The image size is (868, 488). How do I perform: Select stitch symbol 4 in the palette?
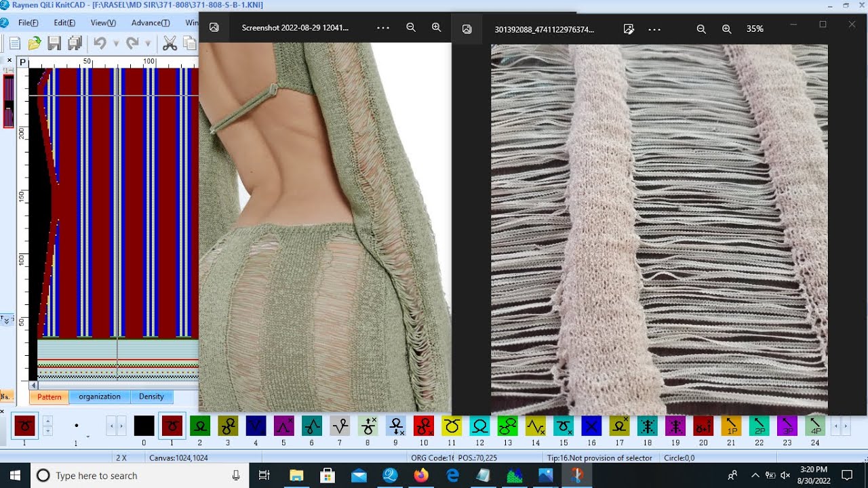pos(256,426)
